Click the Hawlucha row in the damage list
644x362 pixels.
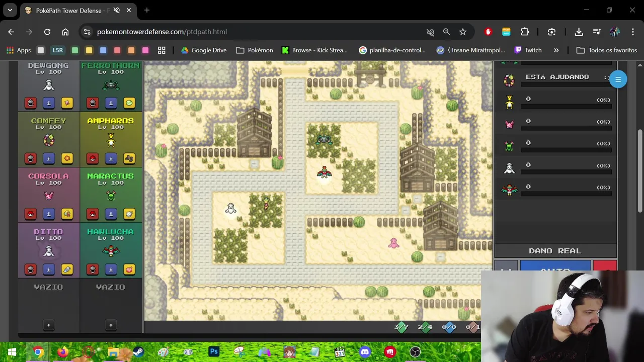[x=556, y=190]
